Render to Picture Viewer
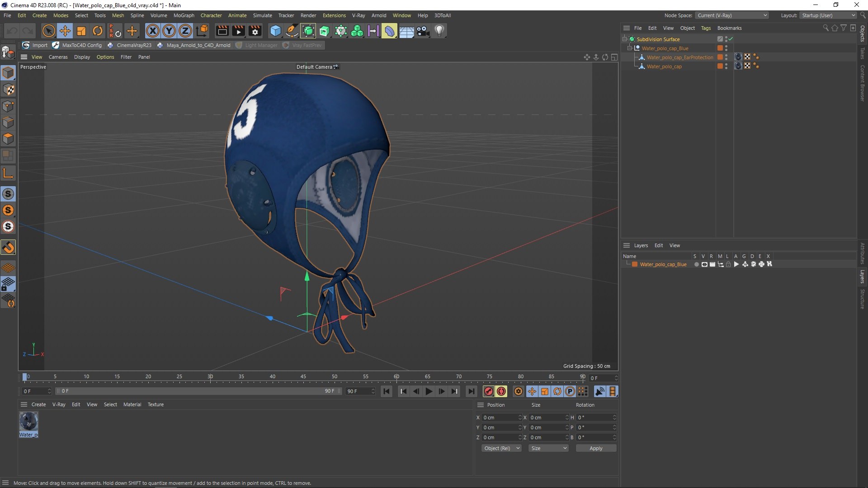The width and height of the screenshot is (868, 488). (x=238, y=31)
